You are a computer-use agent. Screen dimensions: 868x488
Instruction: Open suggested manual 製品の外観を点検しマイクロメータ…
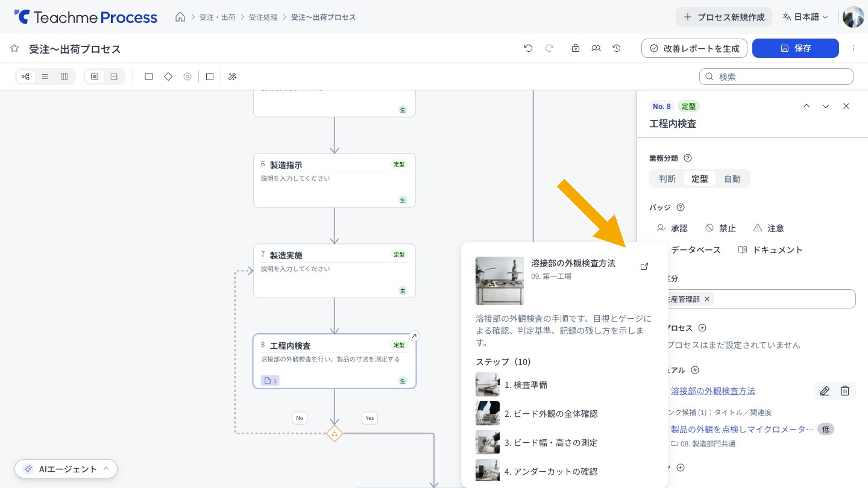743,429
